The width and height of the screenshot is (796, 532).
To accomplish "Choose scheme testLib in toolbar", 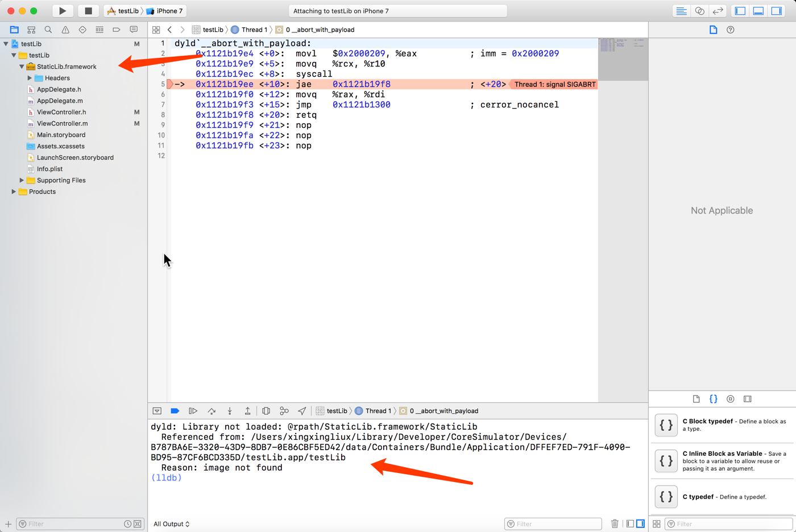I will pos(123,11).
